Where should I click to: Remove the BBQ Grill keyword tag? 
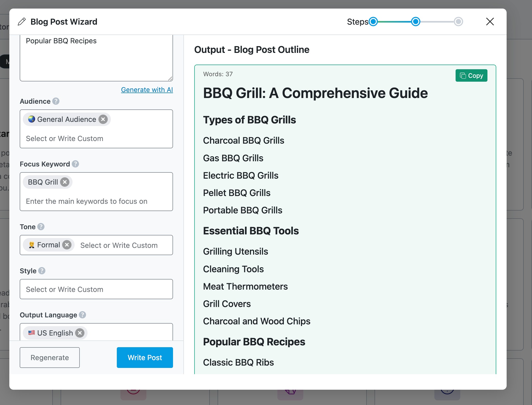click(65, 182)
